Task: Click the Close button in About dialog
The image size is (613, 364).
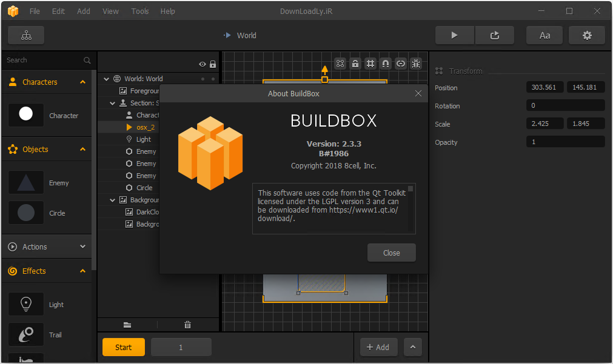Action: point(391,253)
